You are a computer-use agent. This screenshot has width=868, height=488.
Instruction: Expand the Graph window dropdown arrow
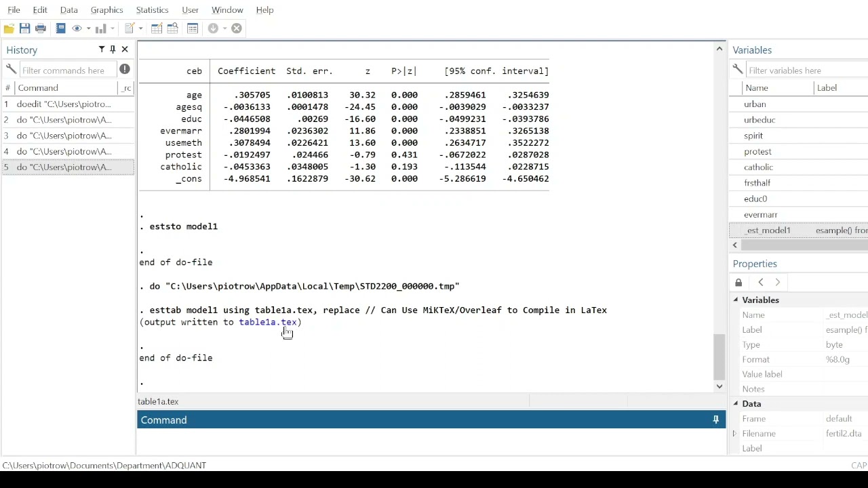tap(112, 28)
